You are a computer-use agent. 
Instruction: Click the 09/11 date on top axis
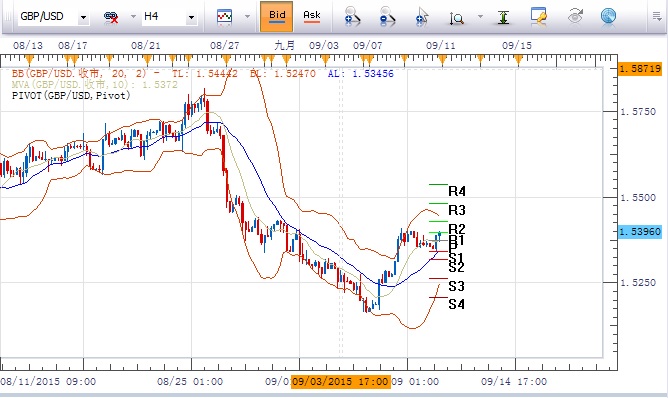(x=441, y=45)
